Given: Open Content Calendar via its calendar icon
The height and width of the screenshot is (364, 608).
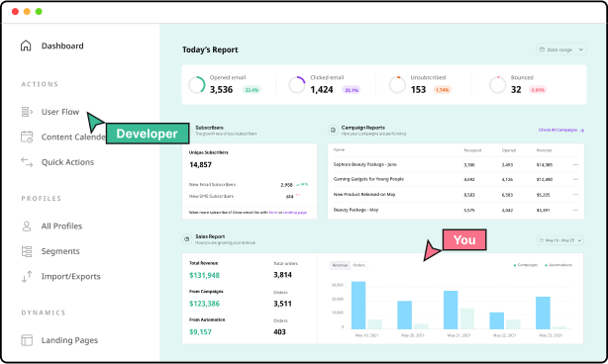Looking at the screenshot, I should point(27,137).
